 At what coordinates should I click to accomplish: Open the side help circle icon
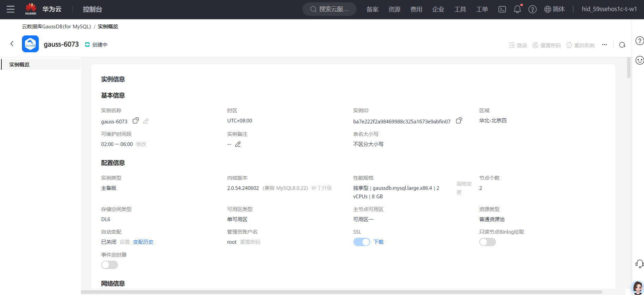tap(639, 41)
